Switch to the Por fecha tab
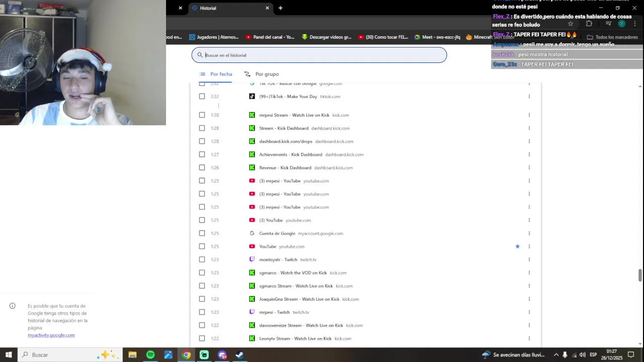 click(x=216, y=74)
